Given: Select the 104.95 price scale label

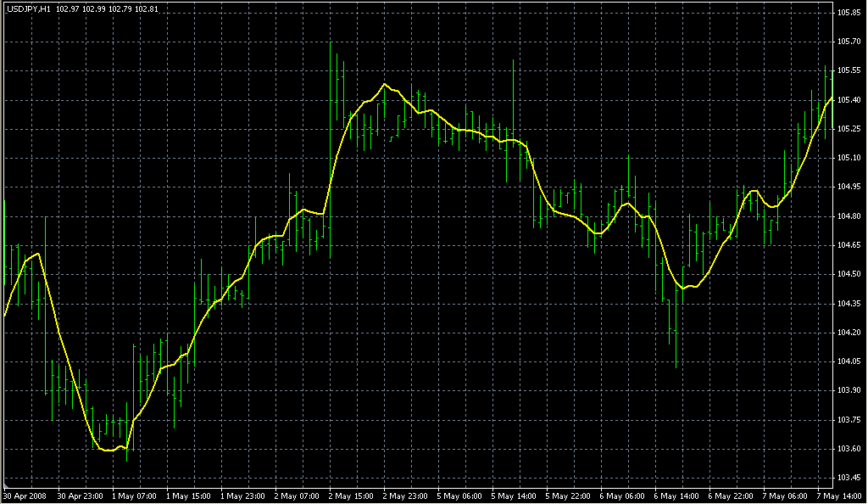Looking at the screenshot, I should tap(849, 187).
